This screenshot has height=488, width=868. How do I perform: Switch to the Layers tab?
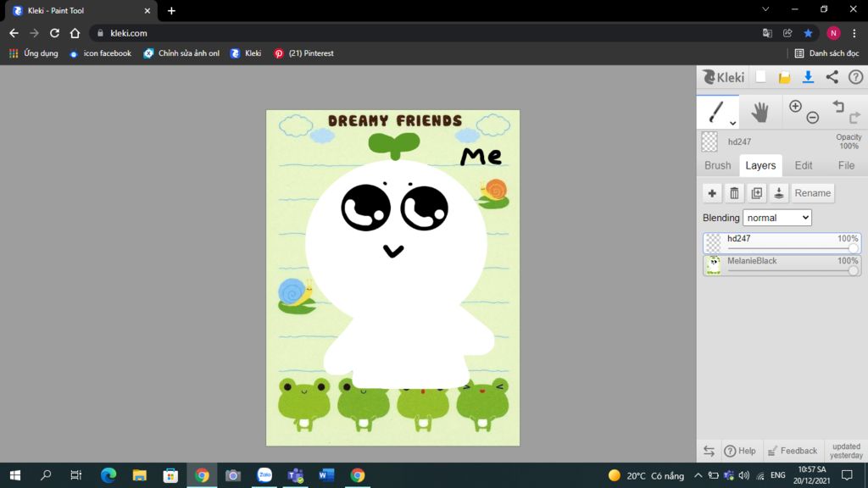[x=760, y=165]
